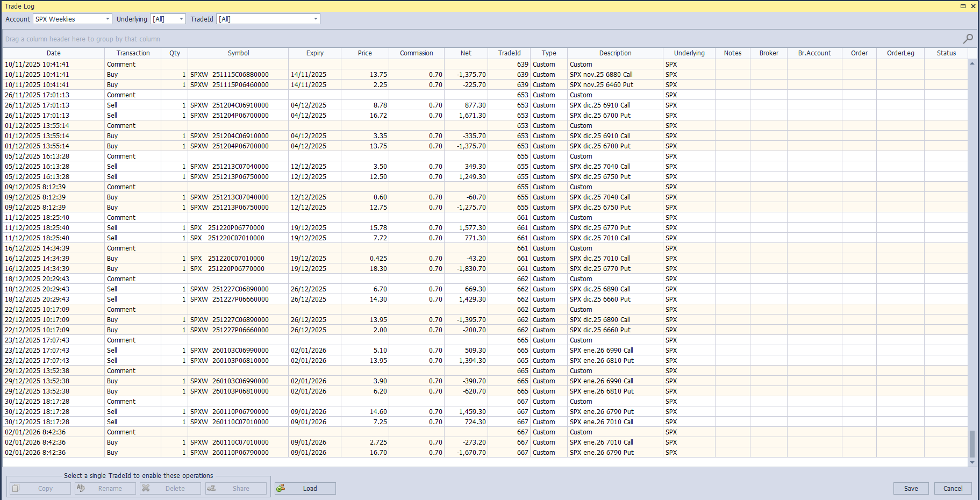Screen dimensions: 980x500
Task: Click the Share people icon
Action: click(x=210, y=488)
